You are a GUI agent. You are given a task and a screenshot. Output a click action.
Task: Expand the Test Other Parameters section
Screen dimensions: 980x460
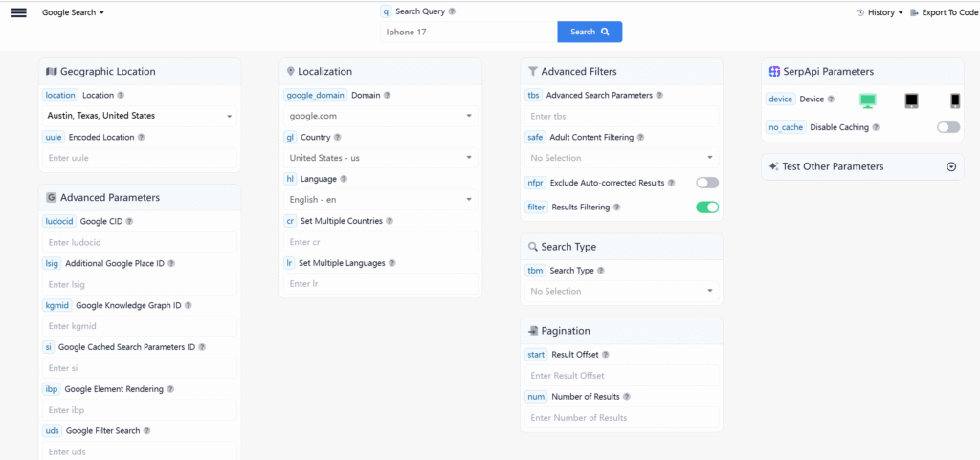(x=950, y=166)
